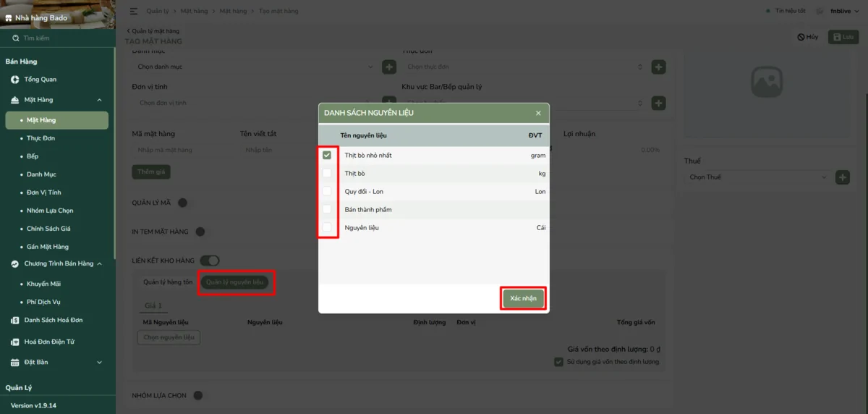Click the plus icon beside Chọn thực đơn
Screen dimensions: 868x414
click(x=658, y=67)
